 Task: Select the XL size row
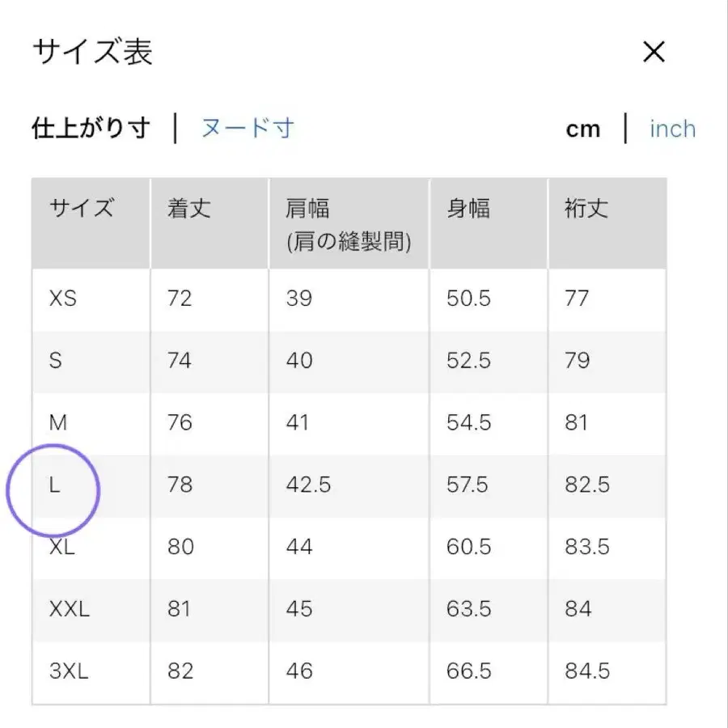[60, 547]
